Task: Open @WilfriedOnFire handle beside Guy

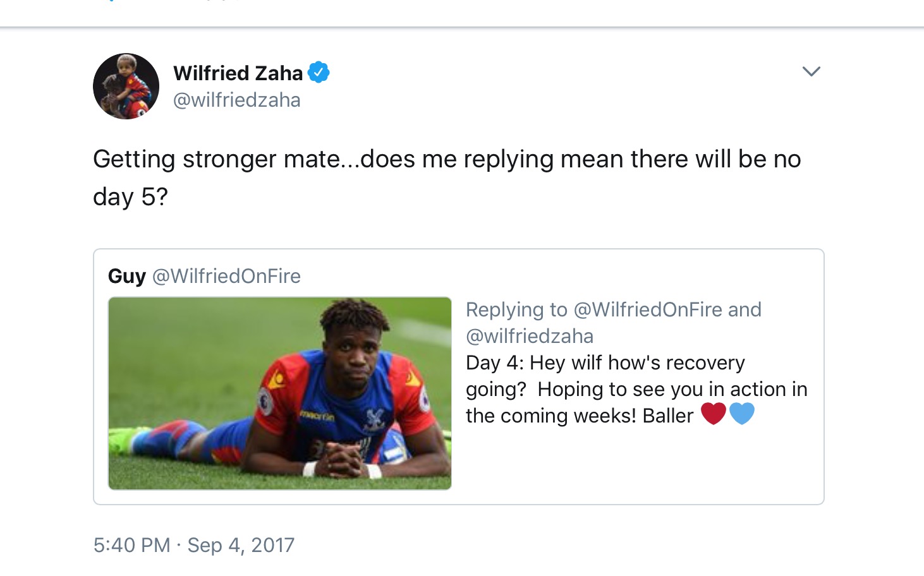Action: [x=226, y=276]
